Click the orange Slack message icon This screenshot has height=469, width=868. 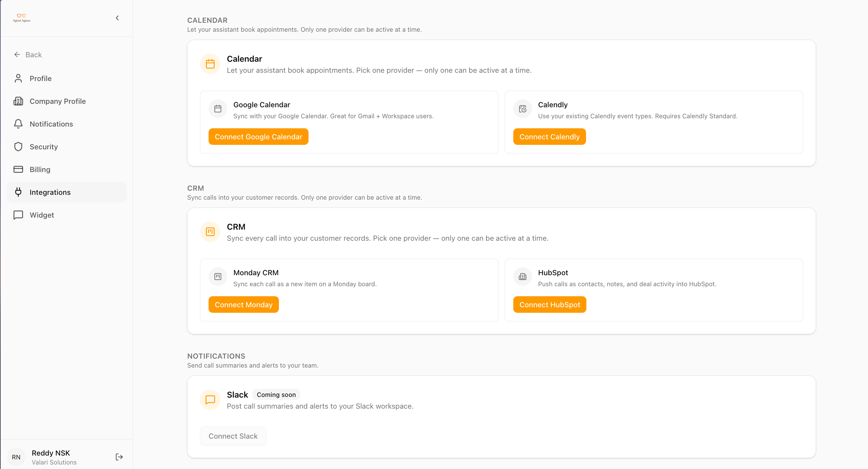point(210,400)
